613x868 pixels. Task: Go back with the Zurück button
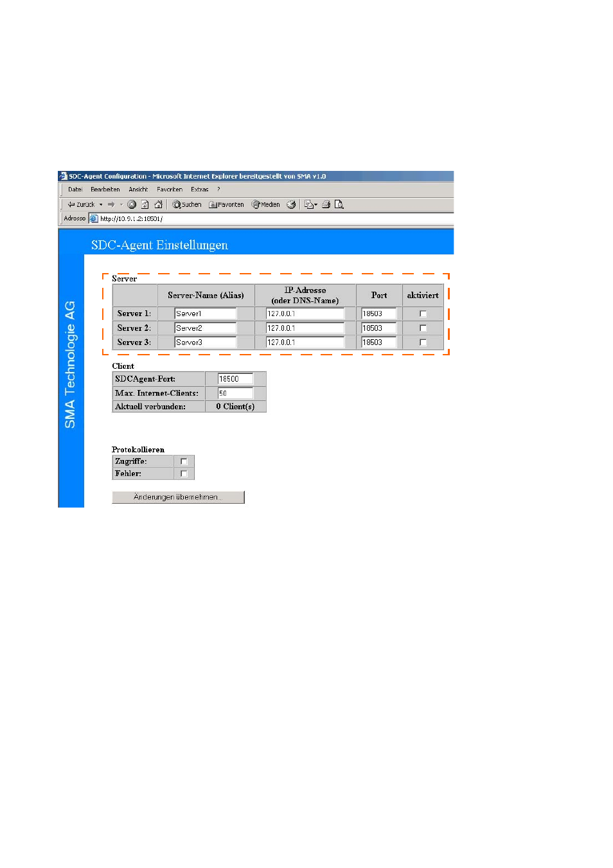tap(81, 204)
